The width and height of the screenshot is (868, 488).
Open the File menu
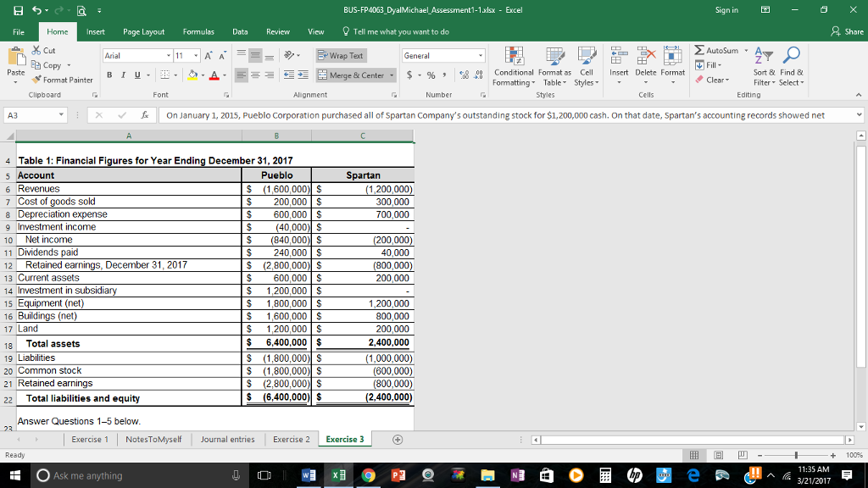(x=19, y=31)
